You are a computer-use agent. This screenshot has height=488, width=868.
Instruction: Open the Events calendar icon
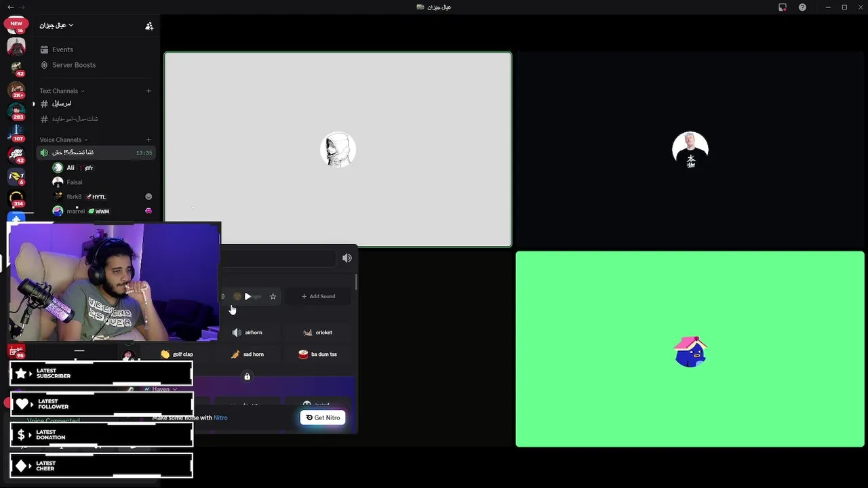tap(45, 49)
